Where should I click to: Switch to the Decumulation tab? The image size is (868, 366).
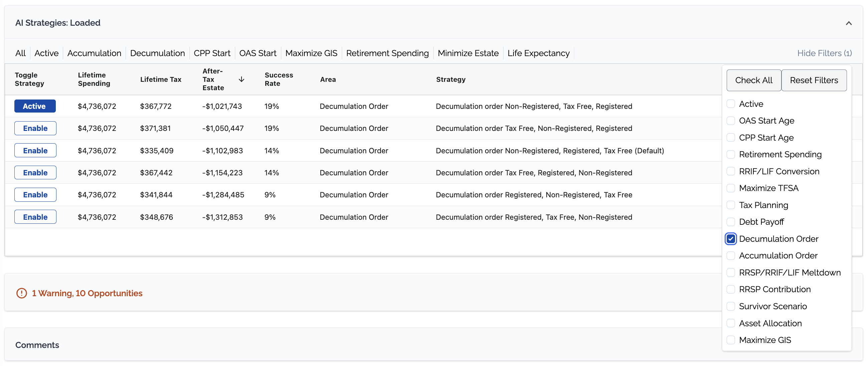(x=157, y=53)
